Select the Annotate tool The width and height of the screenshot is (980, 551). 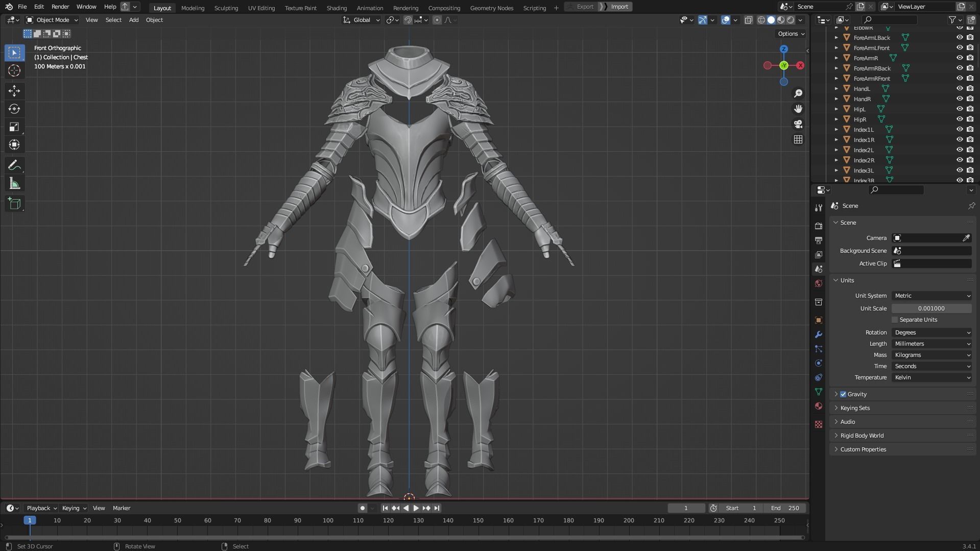14,165
